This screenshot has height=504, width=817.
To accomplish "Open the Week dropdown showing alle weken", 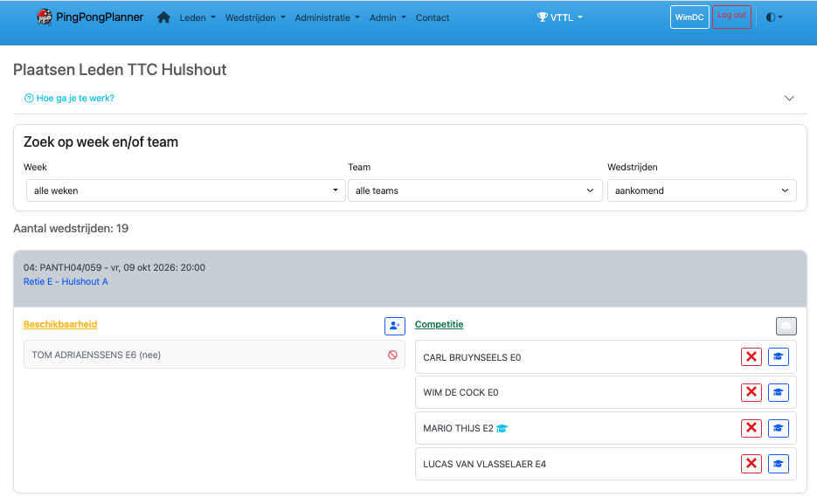I will pyautogui.click(x=186, y=190).
